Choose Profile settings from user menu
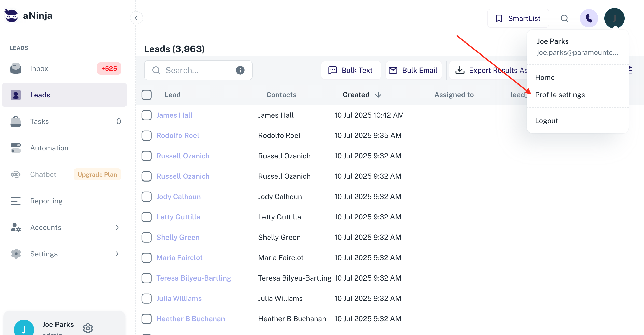Screen dimensions: 644x335 click(560, 95)
